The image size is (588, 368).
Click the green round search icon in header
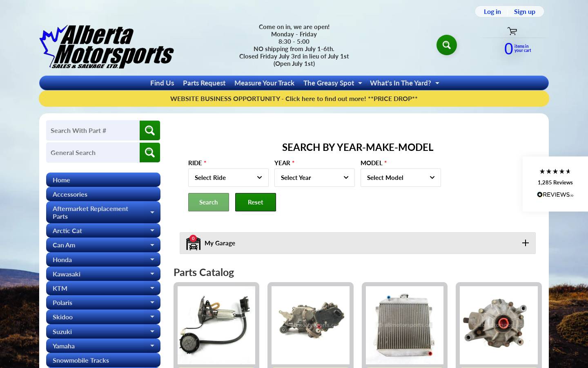(x=446, y=45)
